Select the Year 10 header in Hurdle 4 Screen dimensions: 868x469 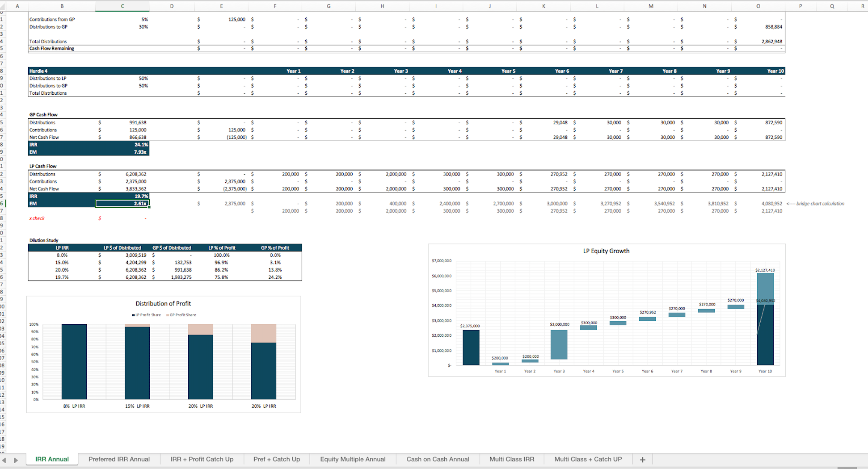point(775,71)
